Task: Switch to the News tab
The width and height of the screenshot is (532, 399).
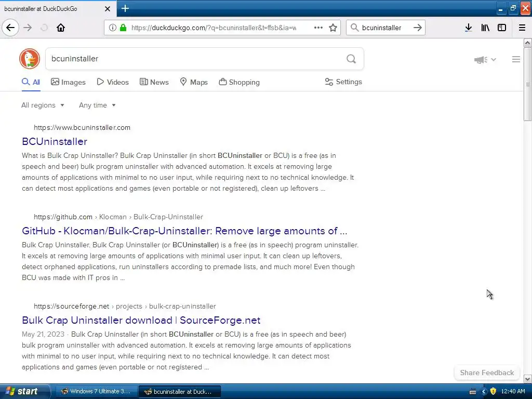Action: click(154, 82)
